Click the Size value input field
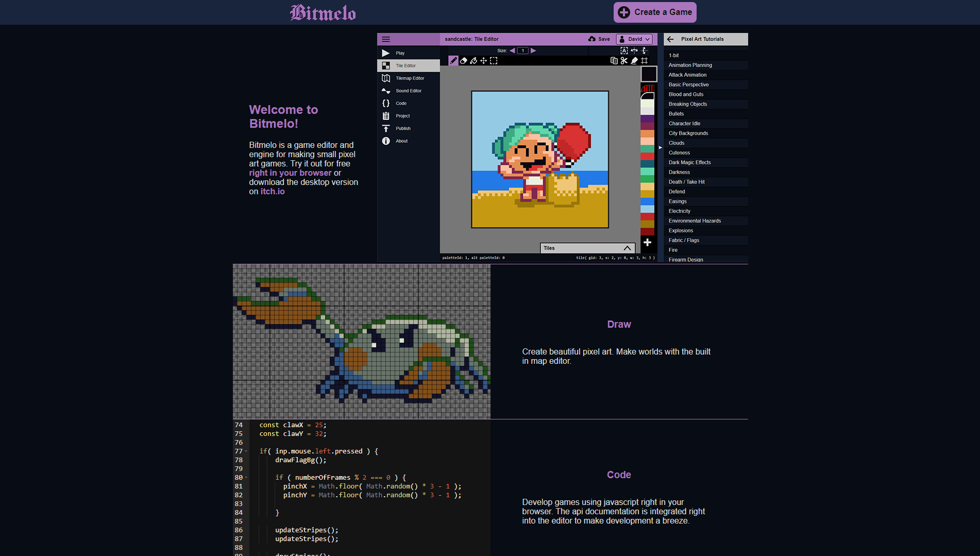The height and width of the screenshot is (556, 980). (522, 50)
